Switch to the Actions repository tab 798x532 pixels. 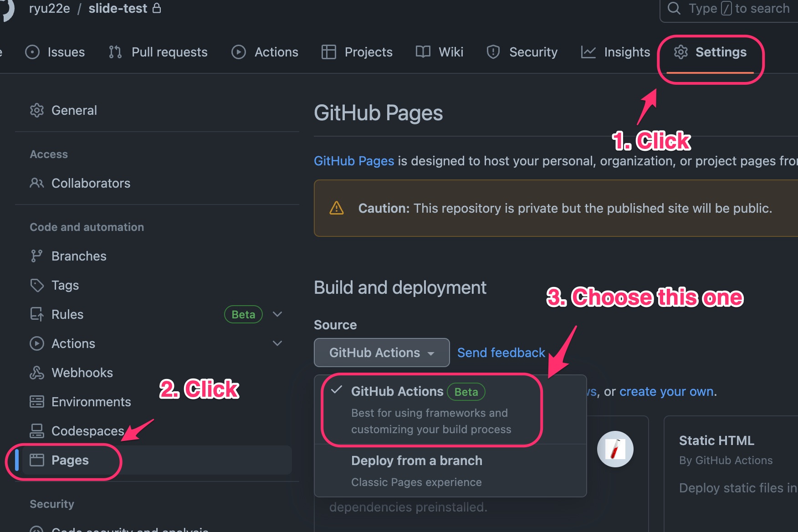(x=265, y=52)
